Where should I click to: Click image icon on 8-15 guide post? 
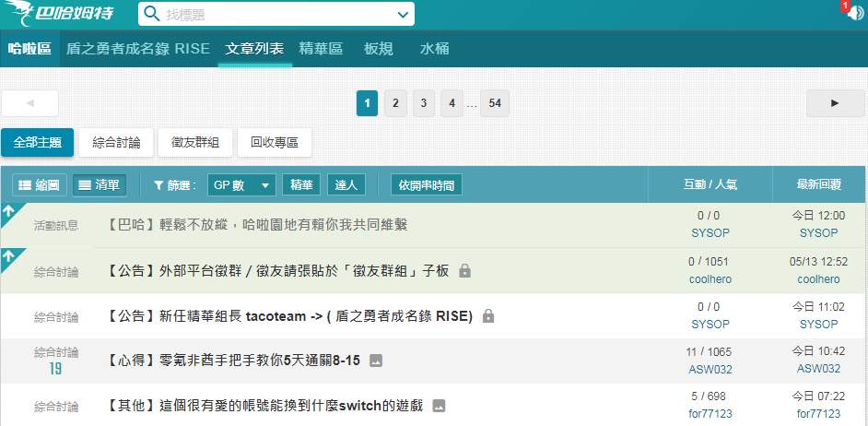click(376, 361)
